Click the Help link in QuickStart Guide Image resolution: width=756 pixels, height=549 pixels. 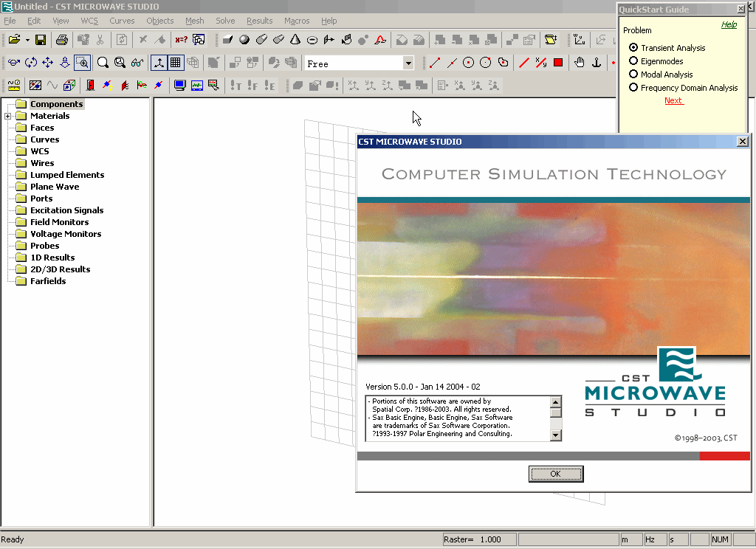pos(729,24)
